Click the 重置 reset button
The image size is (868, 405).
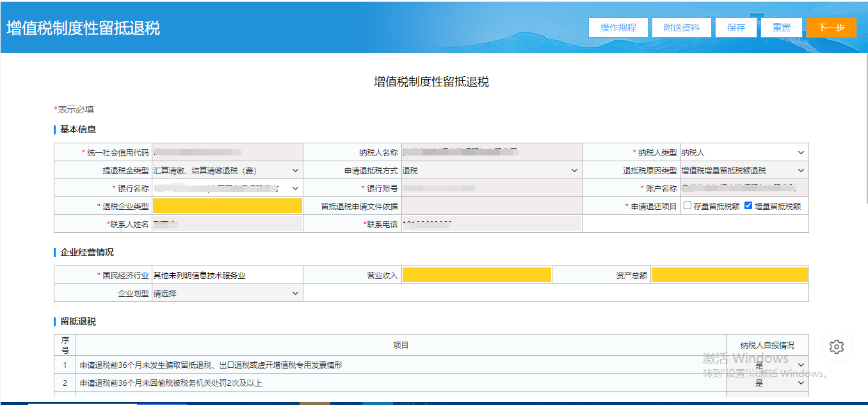(x=782, y=28)
